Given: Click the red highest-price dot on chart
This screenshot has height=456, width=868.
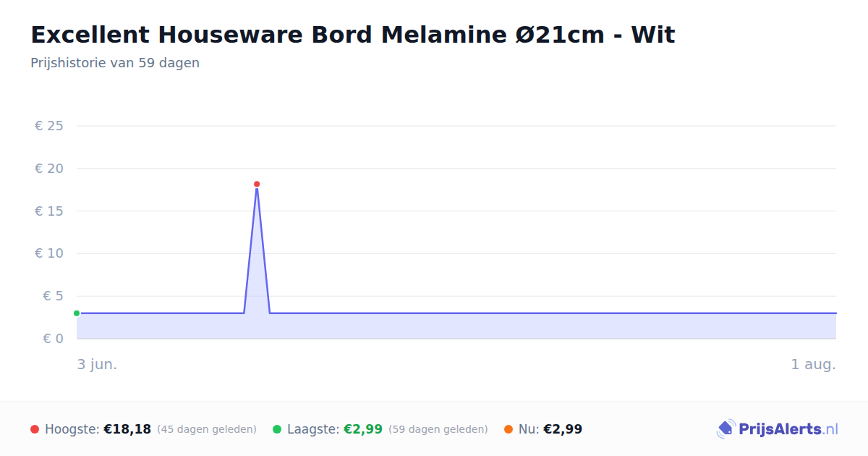Looking at the screenshot, I should pos(257,184).
